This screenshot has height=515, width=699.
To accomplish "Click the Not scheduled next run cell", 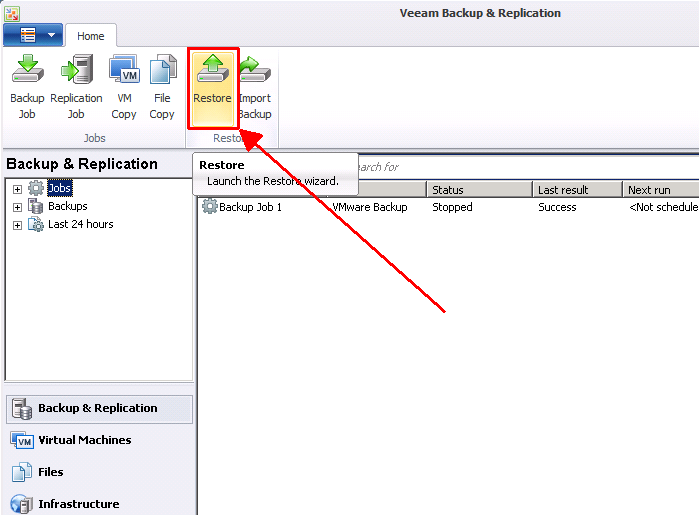I will [663, 207].
